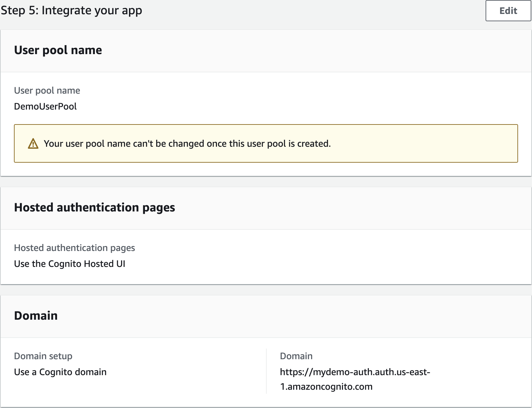
Task: Click the bold Hosted authentication pages section heading
Action: coord(95,207)
